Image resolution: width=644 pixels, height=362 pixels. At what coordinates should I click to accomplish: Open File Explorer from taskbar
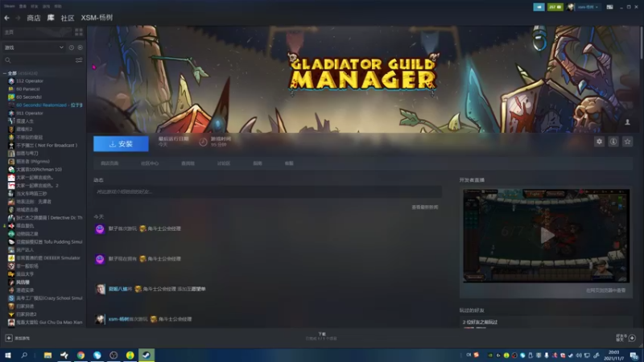point(47,356)
